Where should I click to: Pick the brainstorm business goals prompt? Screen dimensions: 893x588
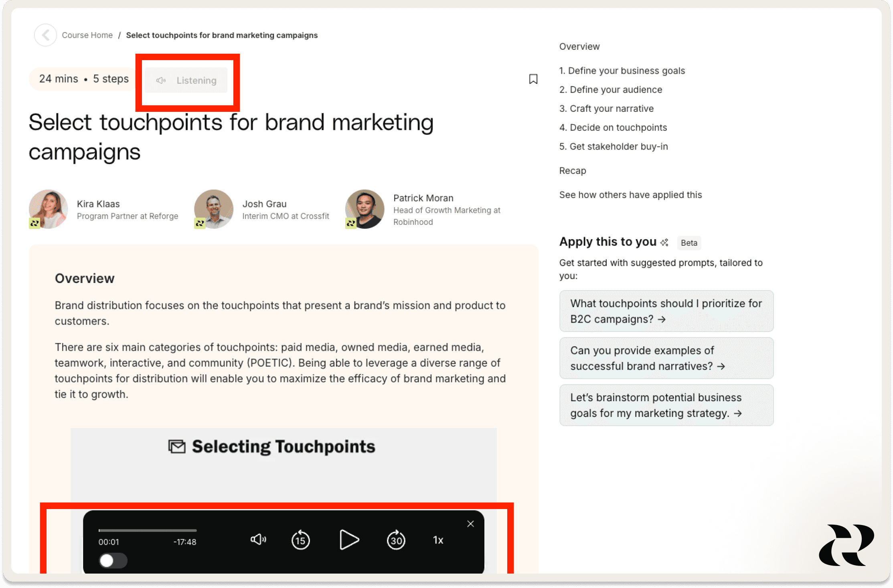(666, 405)
